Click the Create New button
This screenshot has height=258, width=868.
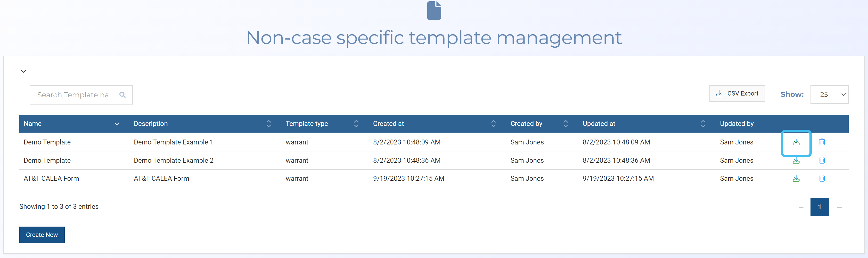[42, 235]
